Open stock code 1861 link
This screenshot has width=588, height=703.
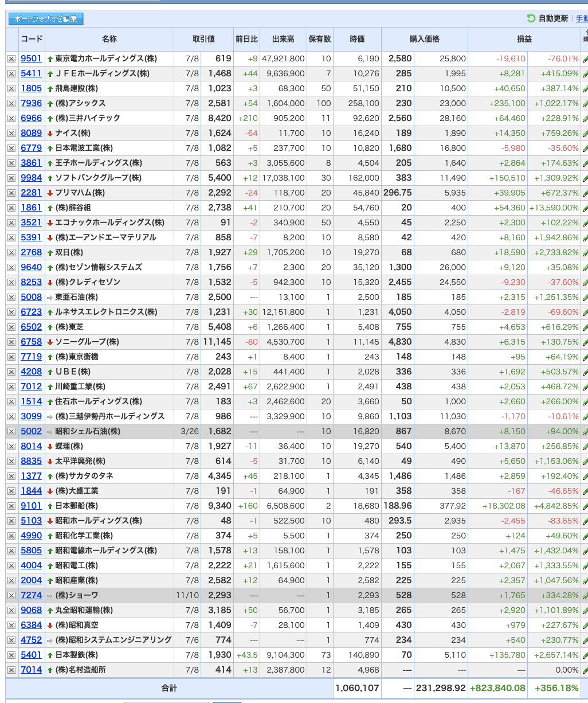pos(31,208)
